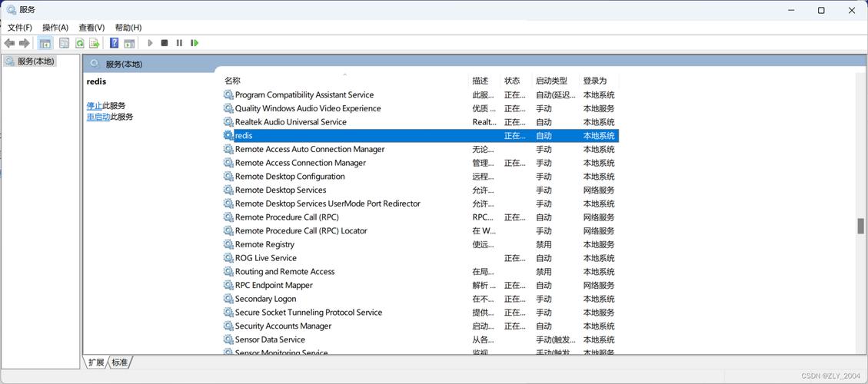Click the Services app icon in the title bar

click(11, 10)
